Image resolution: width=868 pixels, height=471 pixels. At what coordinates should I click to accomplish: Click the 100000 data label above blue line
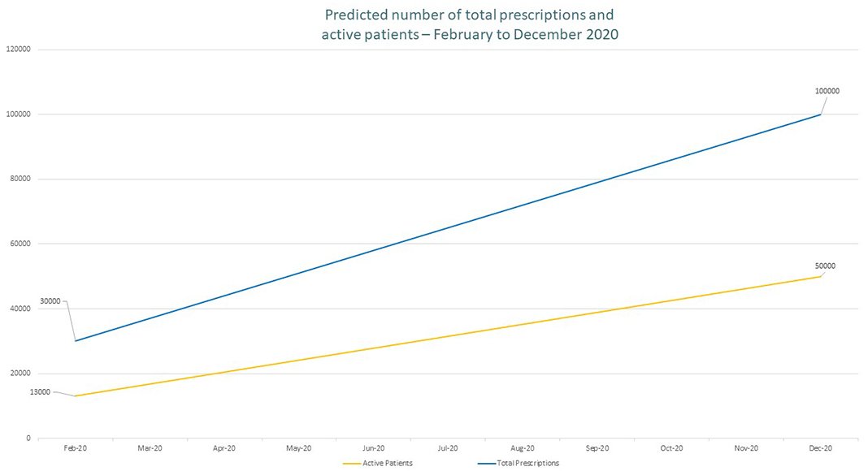827,92
